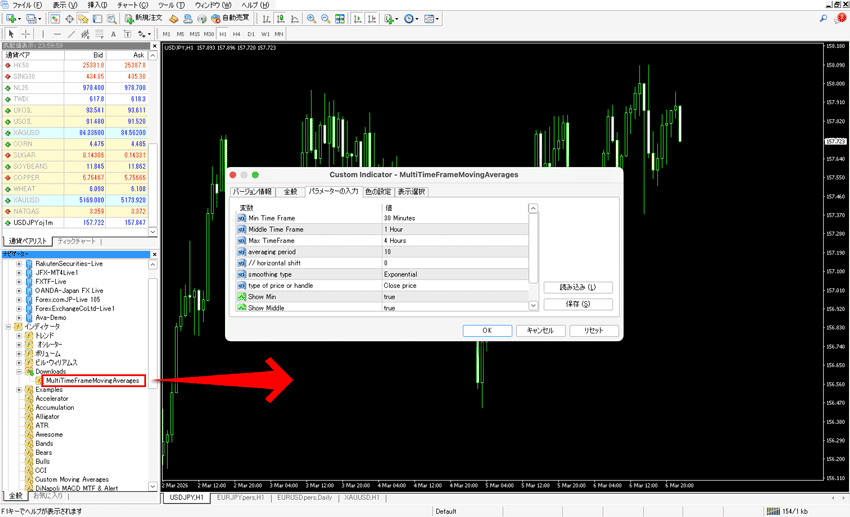Select the M15 timeframe button

pyautogui.click(x=195, y=34)
